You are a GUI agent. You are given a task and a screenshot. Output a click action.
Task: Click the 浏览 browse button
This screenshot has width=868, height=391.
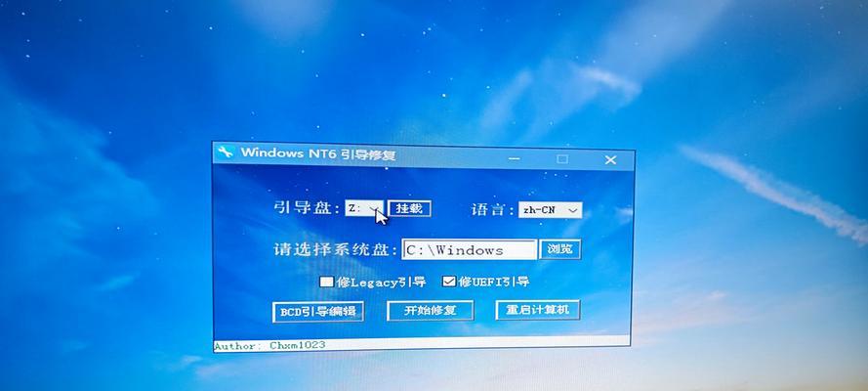[559, 249]
